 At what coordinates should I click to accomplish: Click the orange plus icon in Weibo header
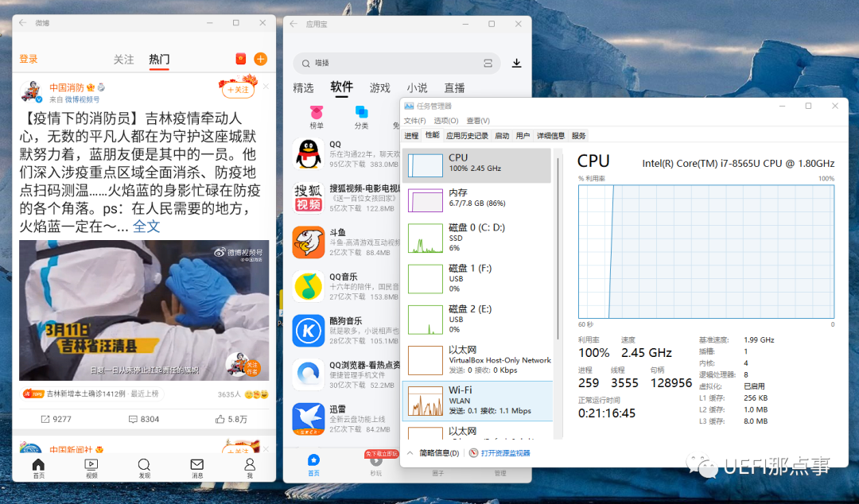click(261, 60)
